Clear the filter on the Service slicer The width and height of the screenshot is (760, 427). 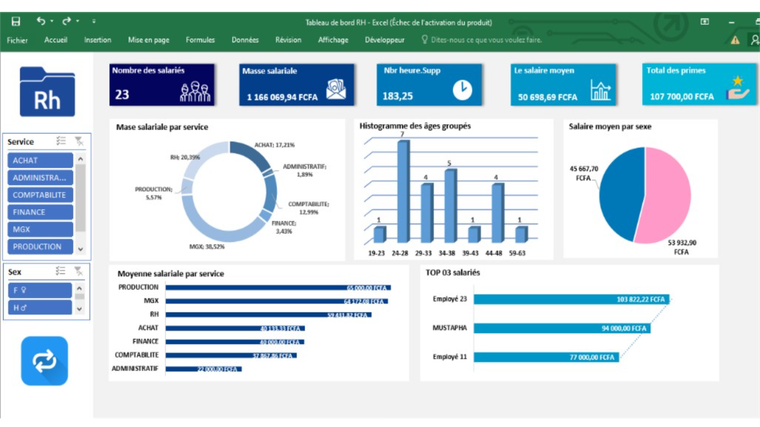pyautogui.click(x=78, y=142)
